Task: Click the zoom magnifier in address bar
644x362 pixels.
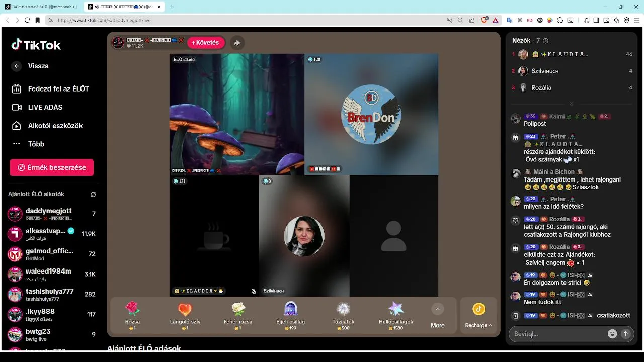Action: tap(460, 20)
